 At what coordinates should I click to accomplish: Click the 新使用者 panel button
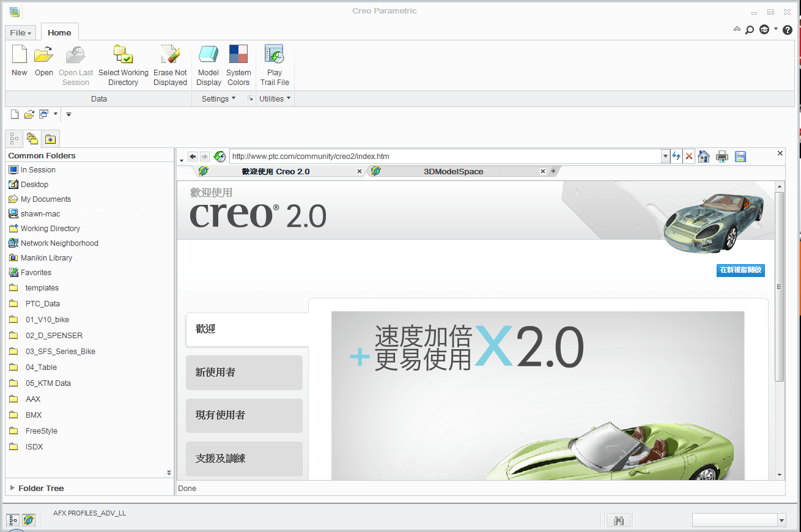pos(244,372)
